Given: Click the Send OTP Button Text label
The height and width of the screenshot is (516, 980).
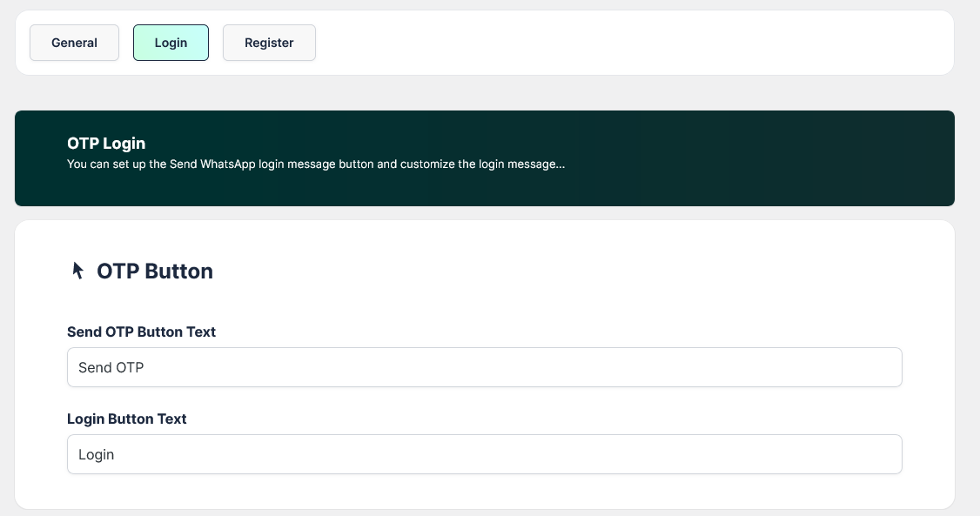Looking at the screenshot, I should 141,332.
